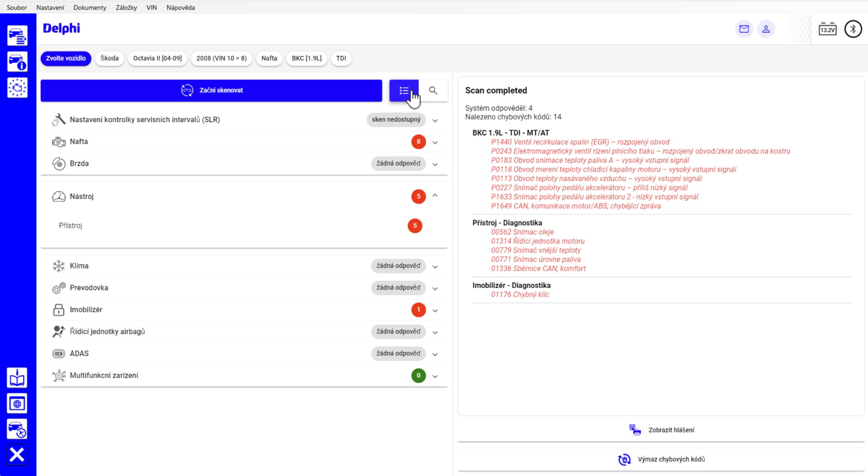Click the wrench icon for SLR
This screenshot has height=476, width=868.
59,119
